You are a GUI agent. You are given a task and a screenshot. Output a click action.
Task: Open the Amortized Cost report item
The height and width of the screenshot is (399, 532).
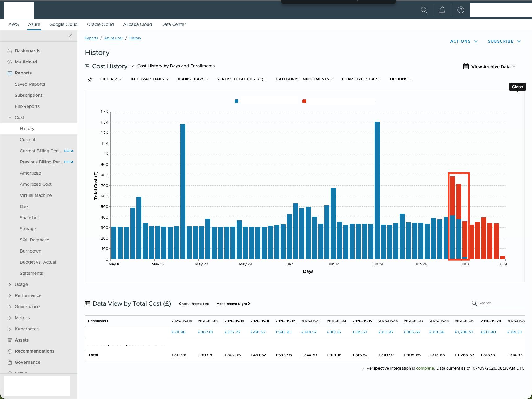(36, 184)
